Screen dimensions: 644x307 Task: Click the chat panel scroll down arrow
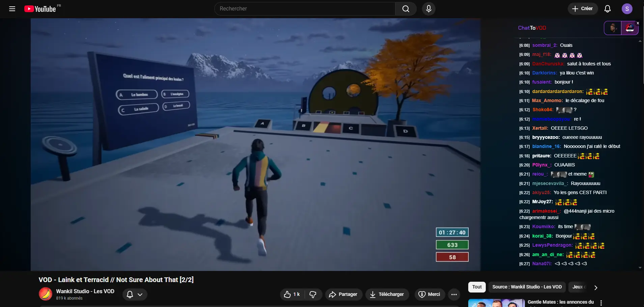pyautogui.click(x=640, y=268)
